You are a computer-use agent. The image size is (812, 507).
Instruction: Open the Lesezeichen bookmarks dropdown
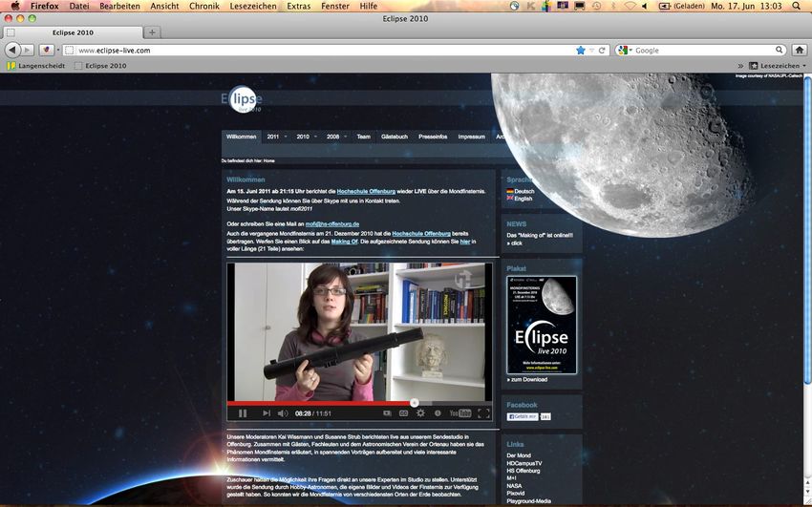click(778, 66)
